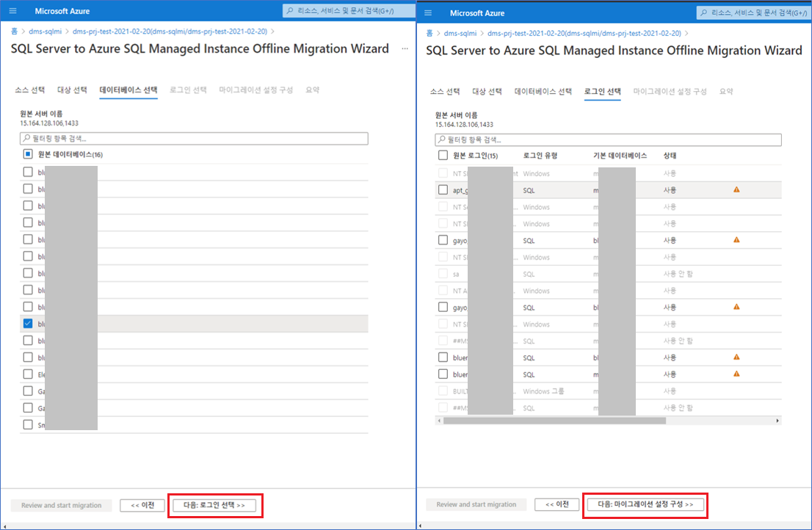Click the 상태 column header
This screenshot has width=812, height=530.
(x=670, y=156)
